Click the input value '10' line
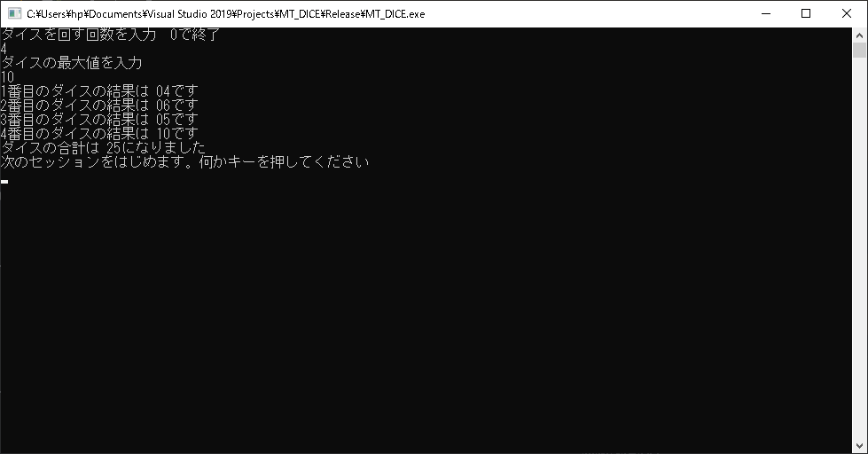Screen dimensions: 868x454 coord(7,77)
